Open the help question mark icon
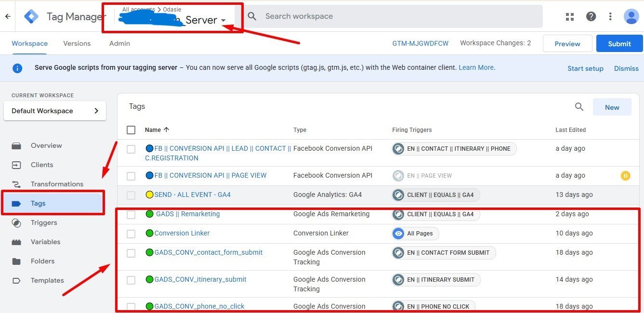644x313 pixels. (x=591, y=16)
